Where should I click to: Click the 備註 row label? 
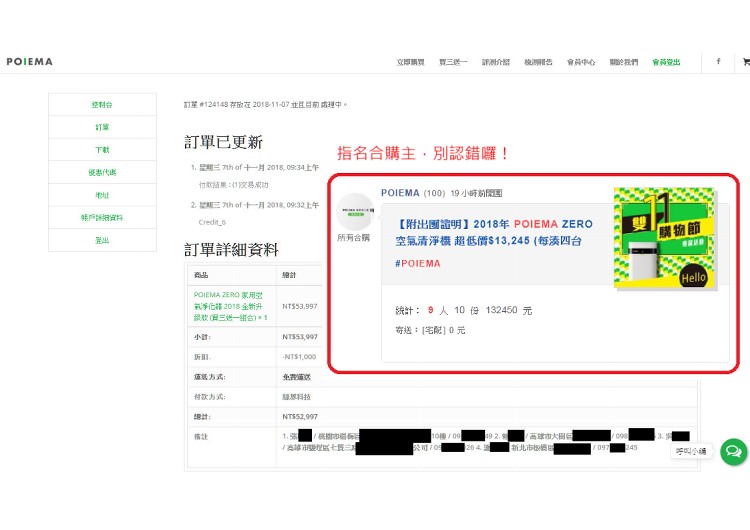pos(201,436)
